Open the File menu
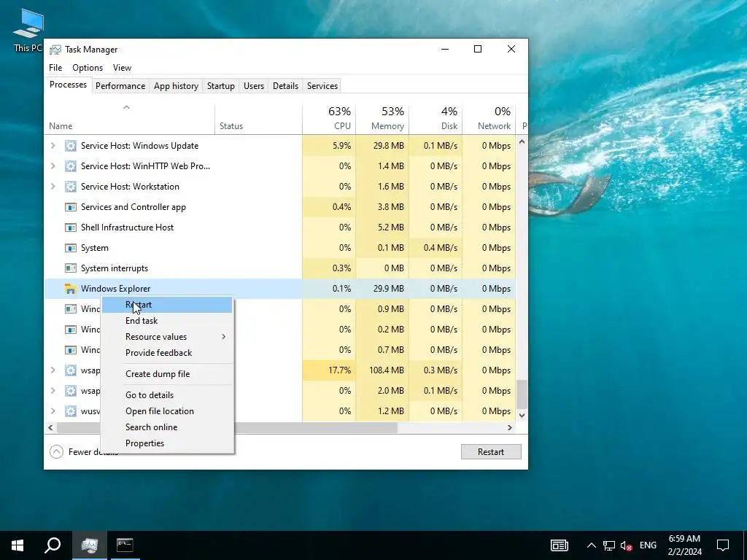 55,68
